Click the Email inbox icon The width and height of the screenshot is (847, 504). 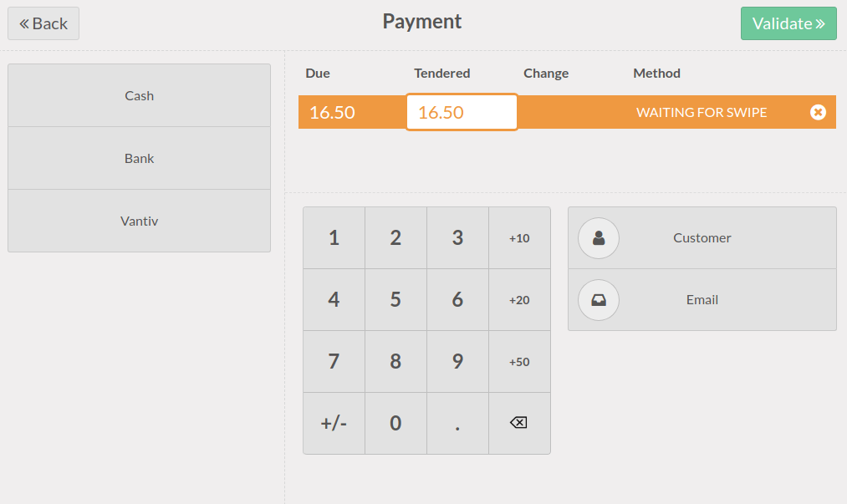click(x=599, y=300)
